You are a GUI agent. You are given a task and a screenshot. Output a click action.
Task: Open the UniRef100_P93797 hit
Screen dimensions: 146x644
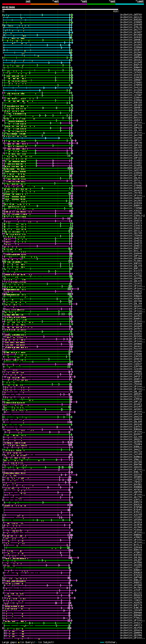pyautogui.click(x=131, y=349)
